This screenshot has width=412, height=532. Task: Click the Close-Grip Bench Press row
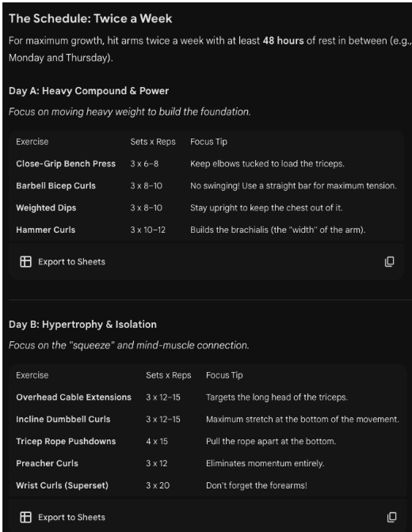pos(206,164)
